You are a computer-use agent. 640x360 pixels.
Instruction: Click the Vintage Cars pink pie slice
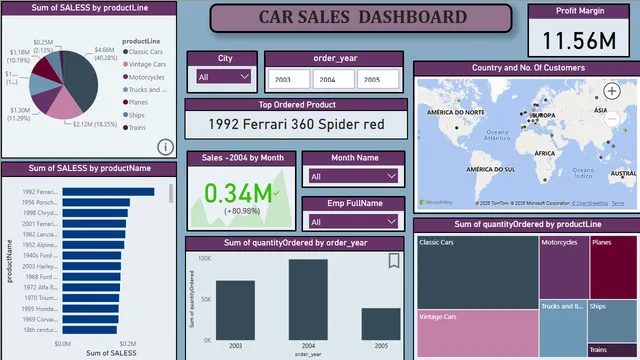click(65, 104)
